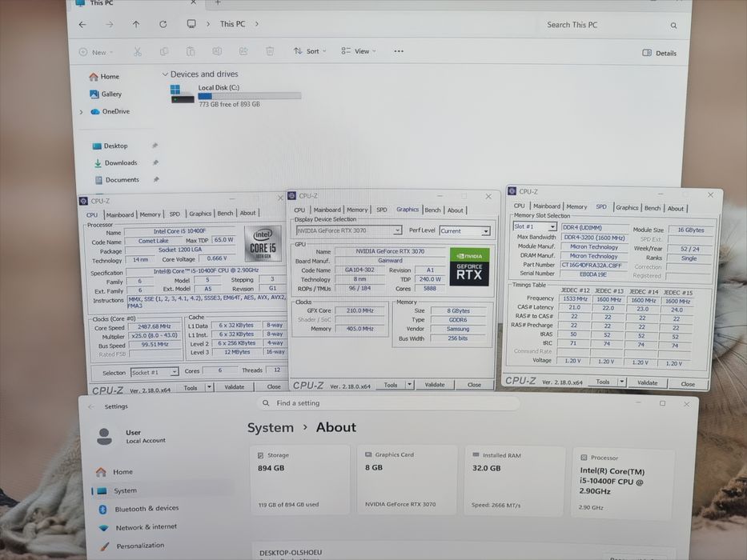Click the Share icon in toolbar
Screen dimensions: 747x560
pos(243,51)
